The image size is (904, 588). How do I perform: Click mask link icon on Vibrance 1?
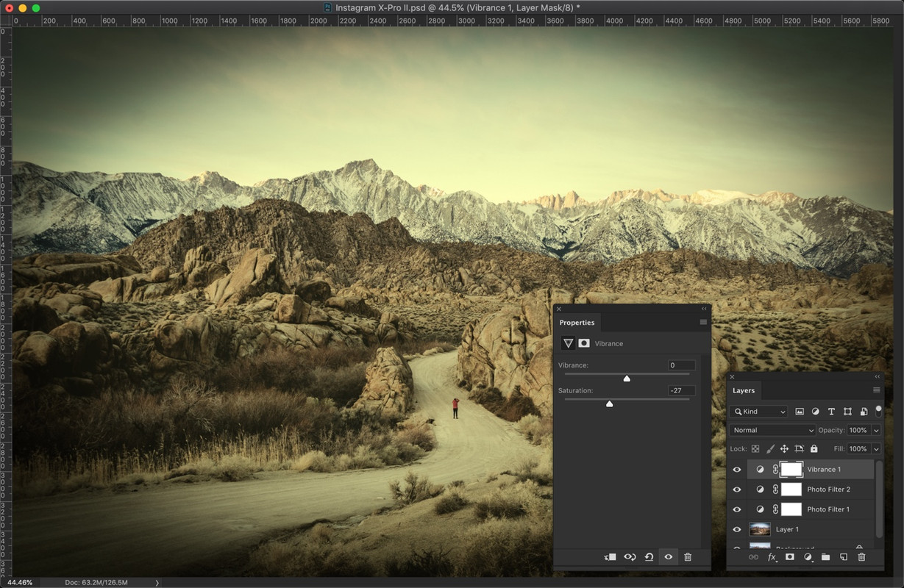775,469
